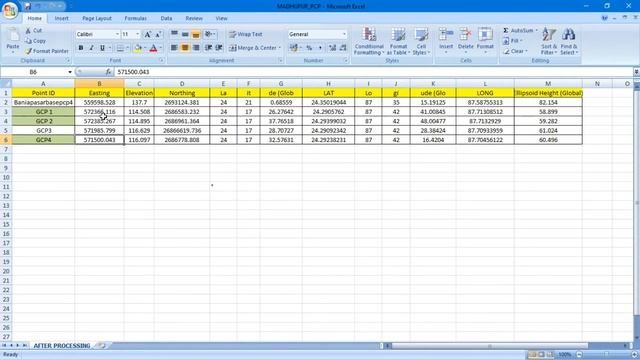Image resolution: width=640 pixels, height=360 pixels.
Task: Switch to the Review tab
Action: point(194,18)
